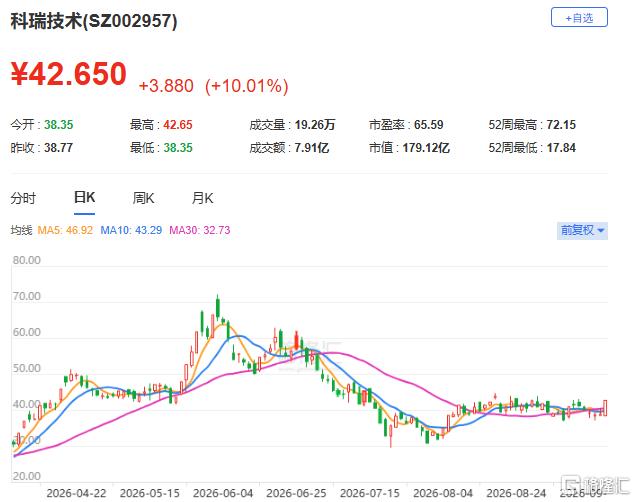Click the percent change (+10.01%)
The height and width of the screenshot is (502, 636).
pyautogui.click(x=247, y=86)
